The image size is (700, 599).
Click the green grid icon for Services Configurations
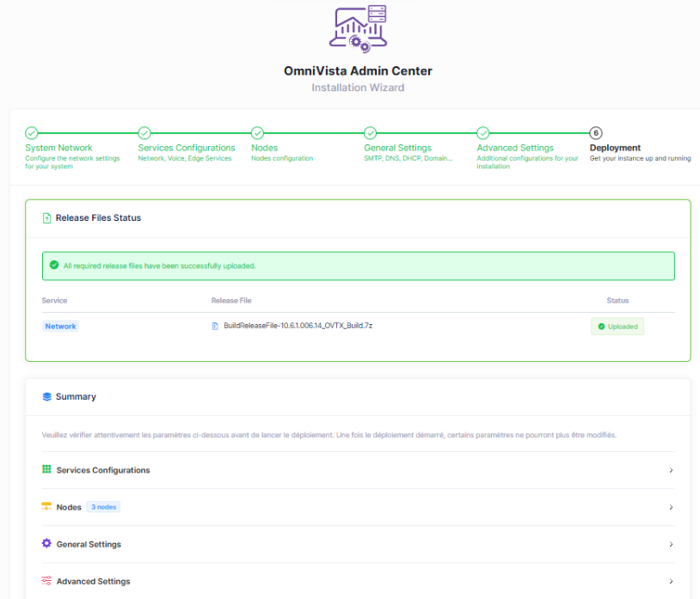(46, 469)
